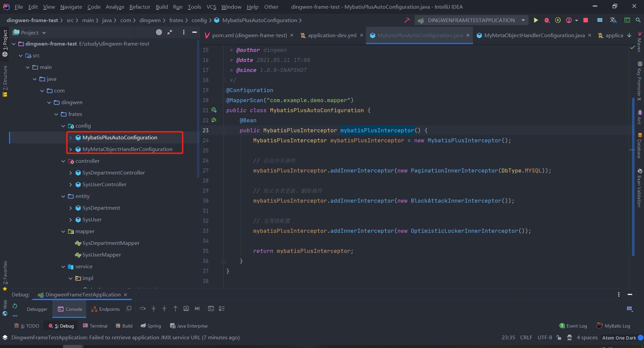The image size is (644, 348).
Task: Minimize the Debug panel with minus icon
Action: pyautogui.click(x=630, y=294)
